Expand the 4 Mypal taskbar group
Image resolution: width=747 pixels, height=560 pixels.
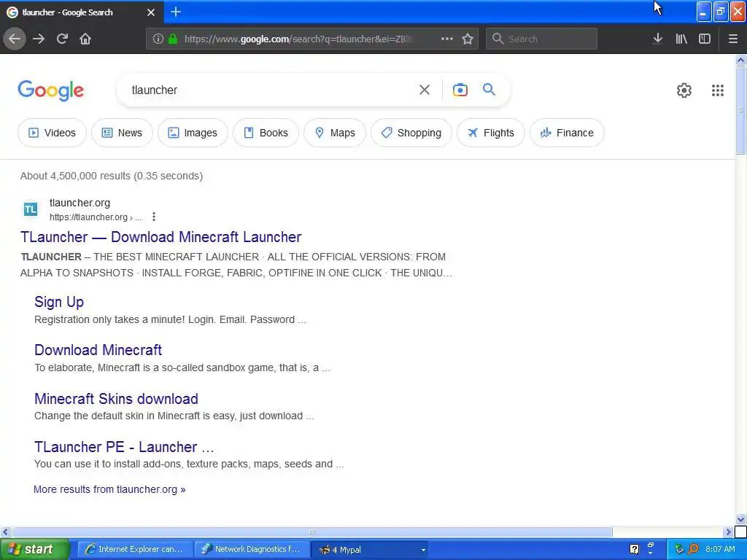pyautogui.click(x=370, y=550)
